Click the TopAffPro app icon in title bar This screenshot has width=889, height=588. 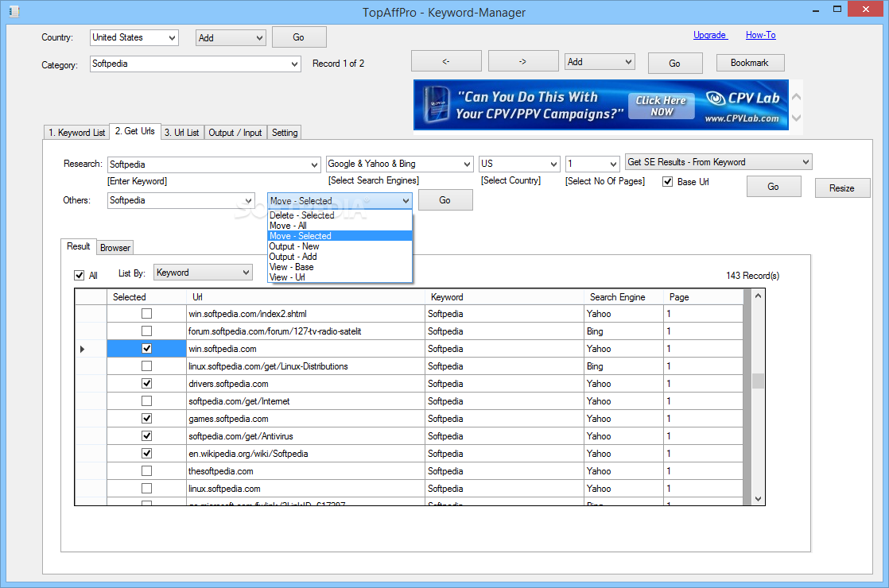click(14, 11)
